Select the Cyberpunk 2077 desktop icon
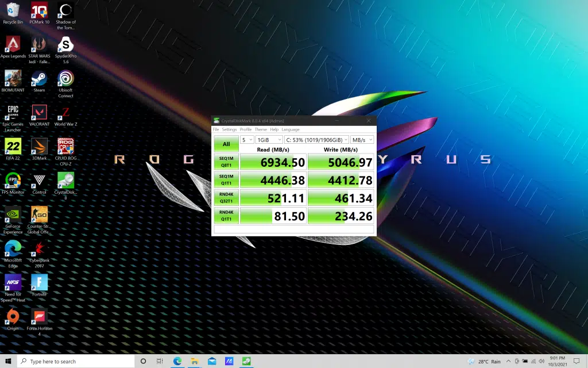Image resolution: width=588 pixels, height=368 pixels. coord(40,255)
